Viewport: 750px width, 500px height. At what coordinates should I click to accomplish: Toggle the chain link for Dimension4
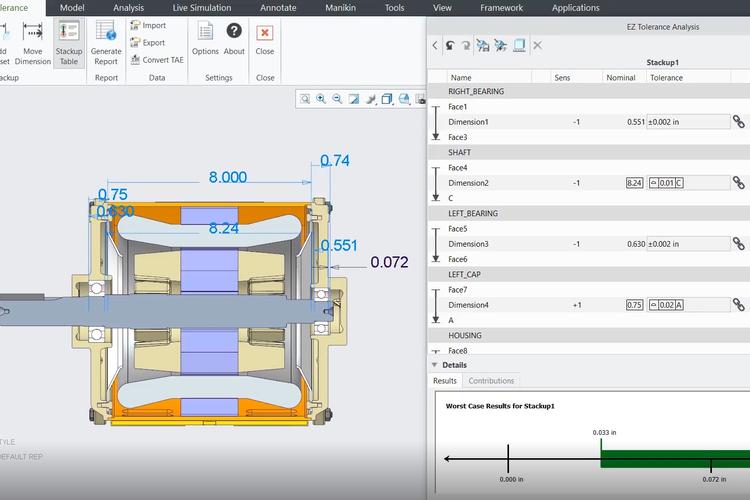739,305
